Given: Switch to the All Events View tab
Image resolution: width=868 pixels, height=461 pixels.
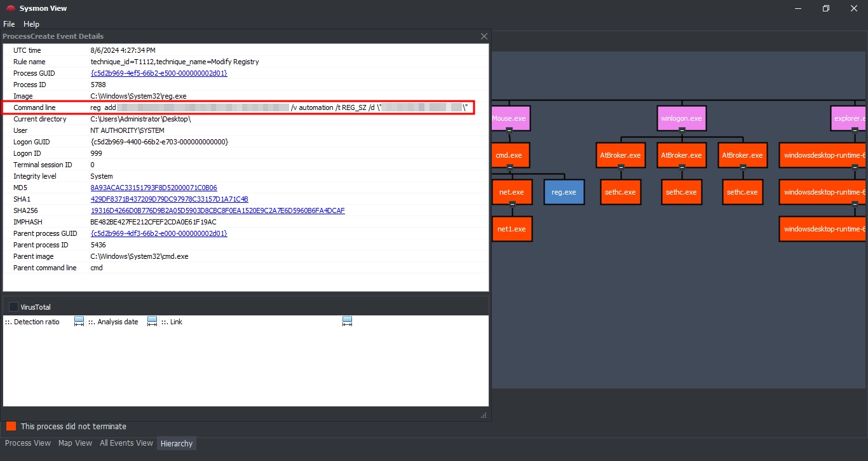Looking at the screenshot, I should (x=126, y=443).
